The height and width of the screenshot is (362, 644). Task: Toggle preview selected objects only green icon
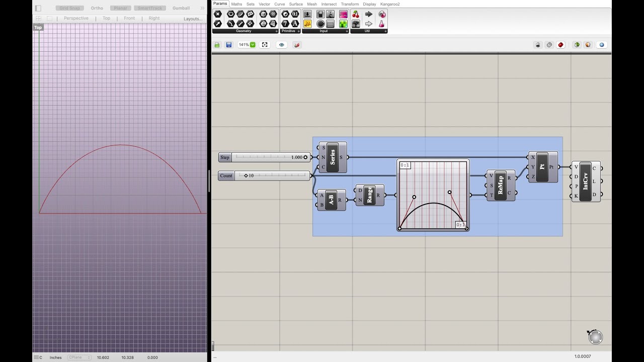[577, 45]
